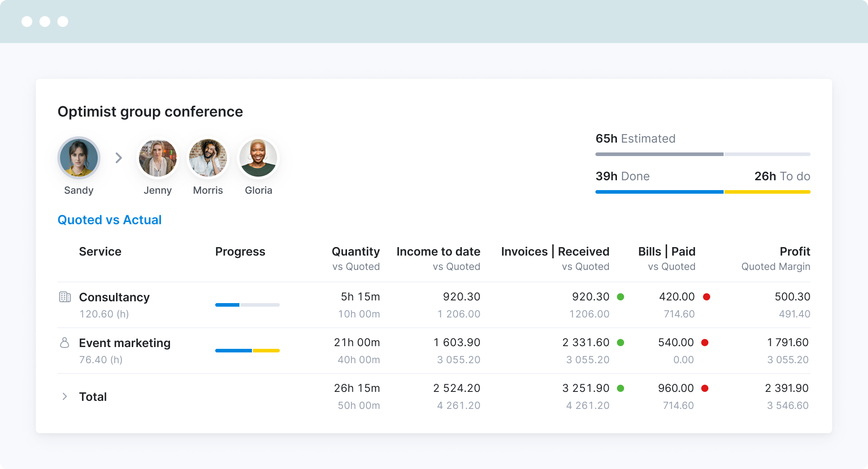
Task: Click red status dot in Total row
Action: click(705, 388)
